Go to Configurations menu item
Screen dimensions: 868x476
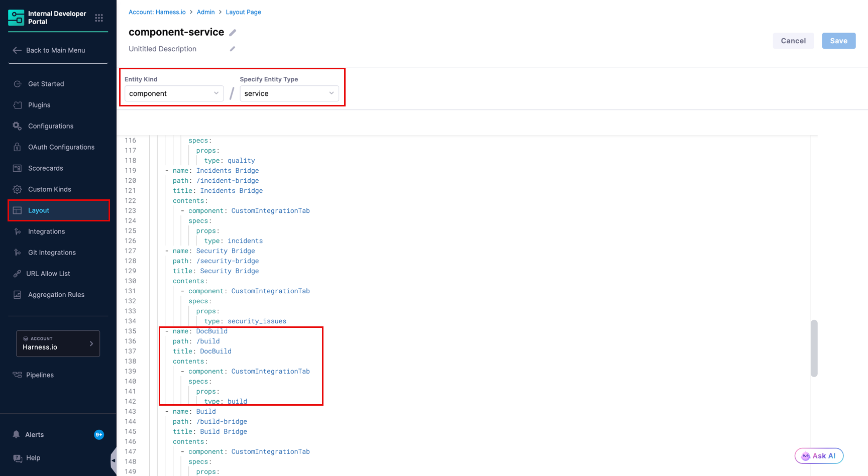point(51,126)
